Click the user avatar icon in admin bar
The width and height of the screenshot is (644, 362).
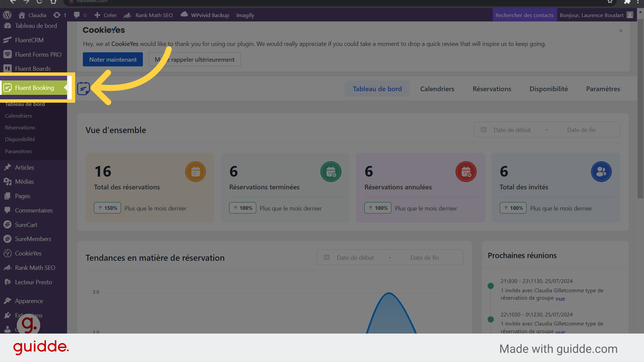[x=630, y=15]
